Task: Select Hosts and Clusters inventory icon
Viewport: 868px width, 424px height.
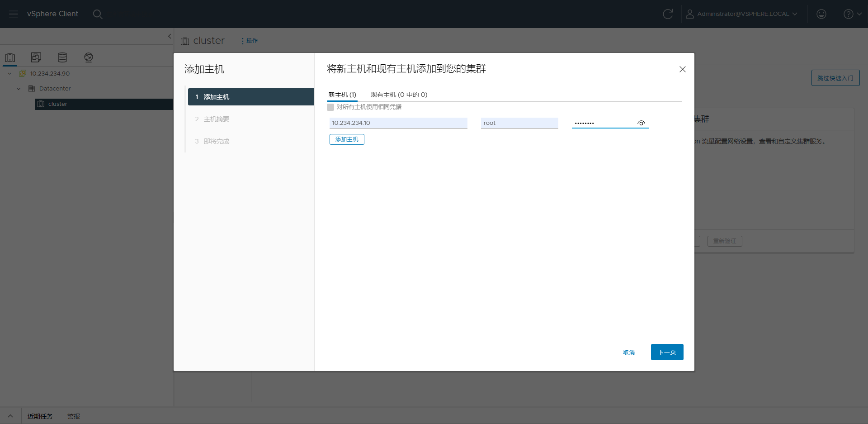Action: [x=10, y=57]
